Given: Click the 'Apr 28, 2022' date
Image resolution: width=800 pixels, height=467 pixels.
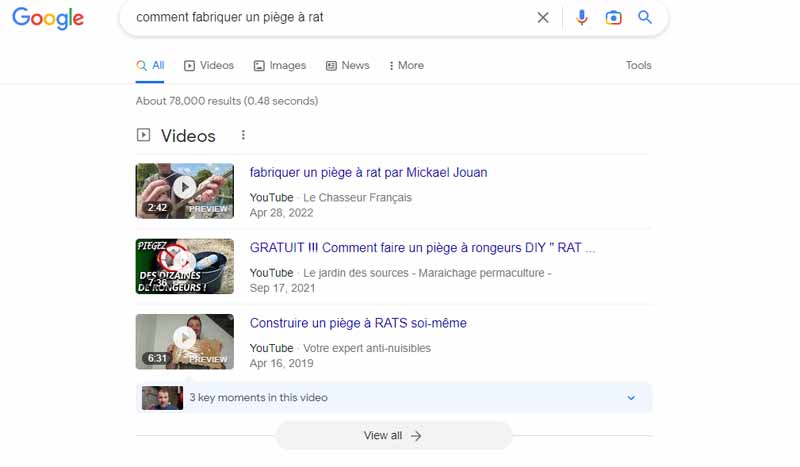Looking at the screenshot, I should tap(281, 213).
